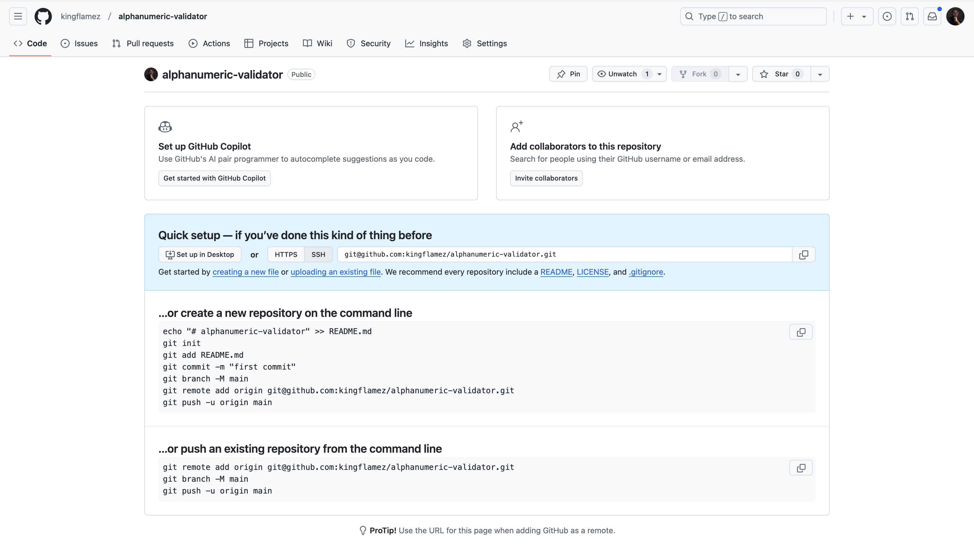Click the Security icon
The width and height of the screenshot is (974, 560).
351,43
